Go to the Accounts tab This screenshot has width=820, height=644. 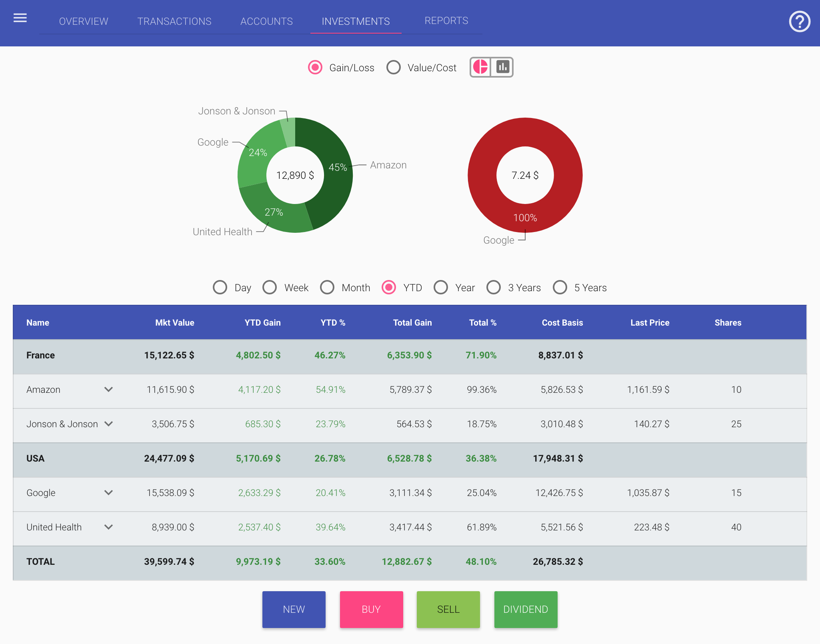tap(266, 21)
